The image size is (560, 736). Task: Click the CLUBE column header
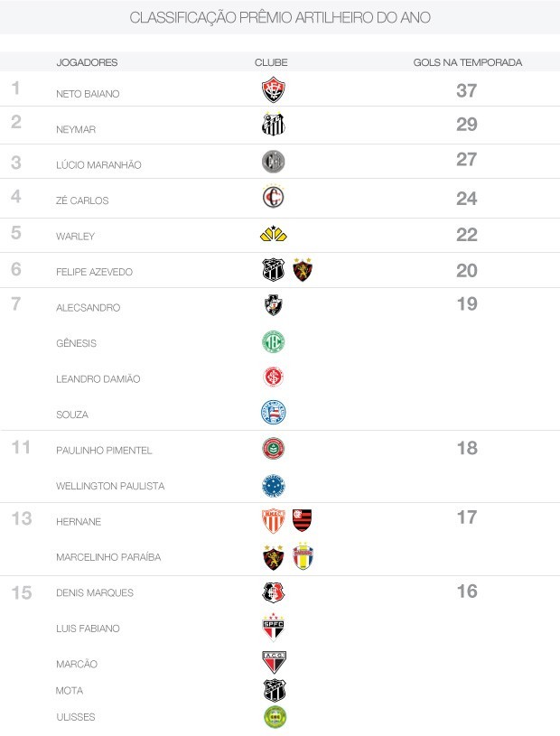pyautogui.click(x=271, y=62)
